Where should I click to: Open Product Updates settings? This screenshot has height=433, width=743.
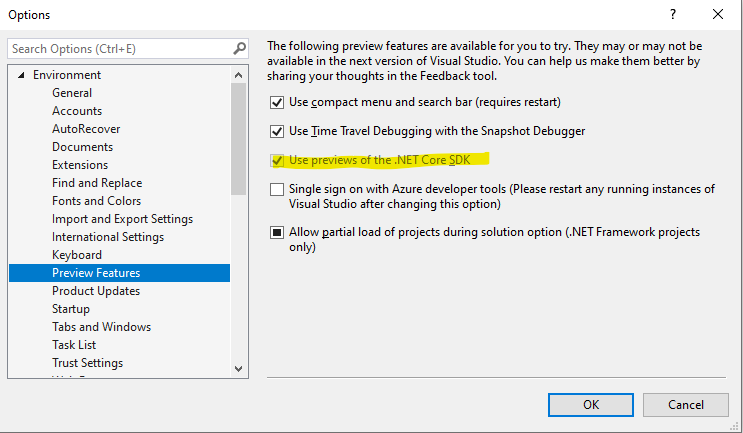click(96, 291)
